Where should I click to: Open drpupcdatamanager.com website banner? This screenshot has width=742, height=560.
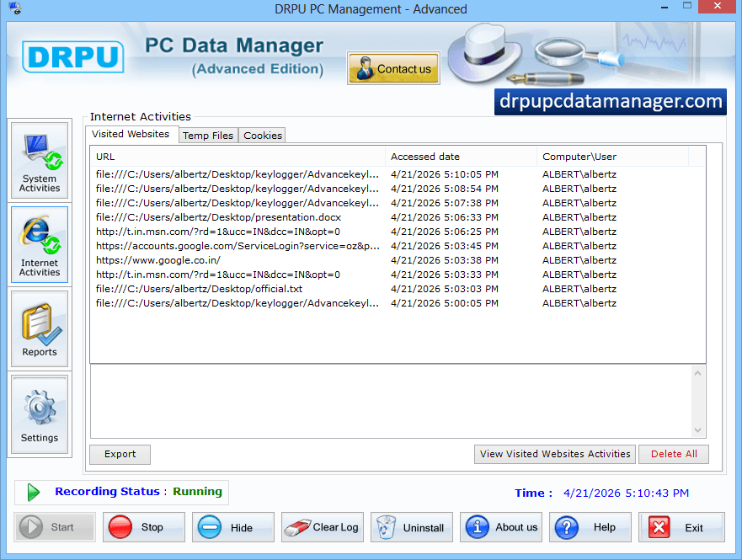coord(611,102)
